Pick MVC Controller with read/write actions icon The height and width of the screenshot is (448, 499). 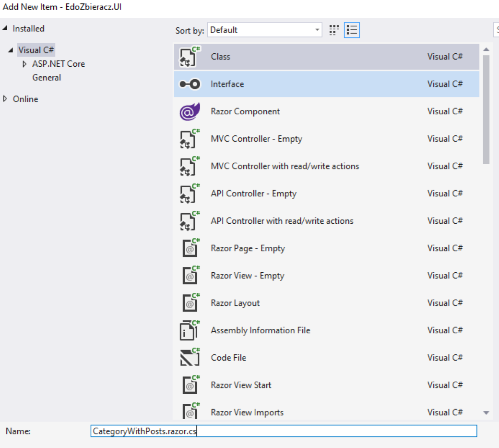[190, 166]
